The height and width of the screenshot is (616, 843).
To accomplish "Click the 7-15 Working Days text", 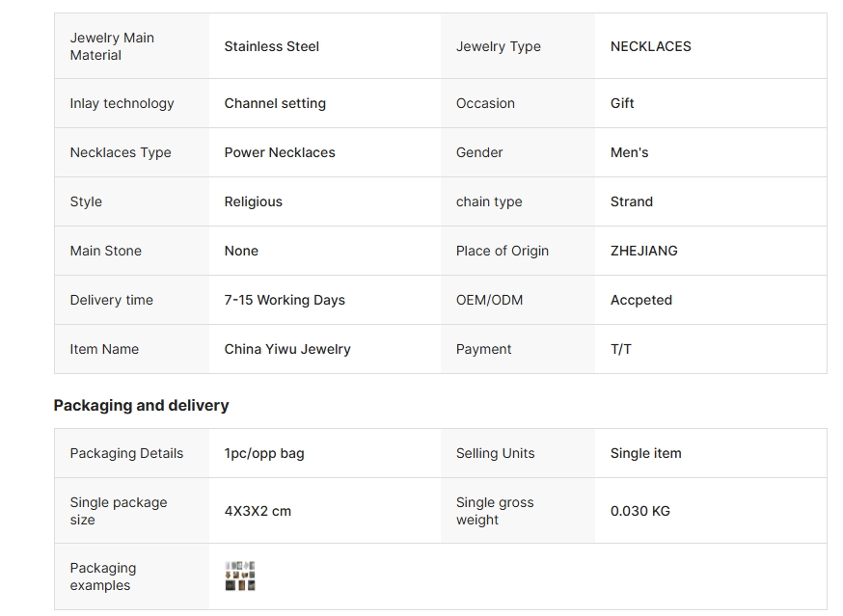I will (285, 300).
